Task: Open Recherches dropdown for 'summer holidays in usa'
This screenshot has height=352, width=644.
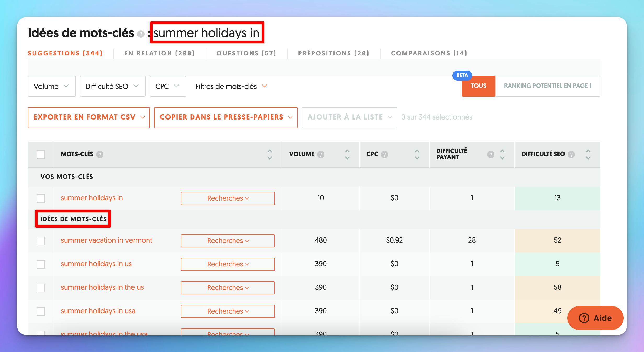Action: [228, 311]
